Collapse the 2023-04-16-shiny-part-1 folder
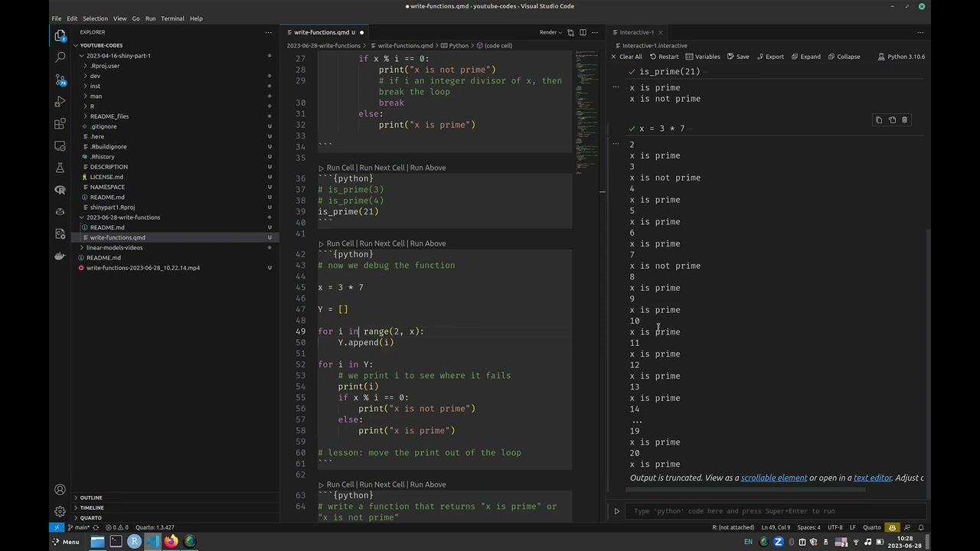 [118, 56]
